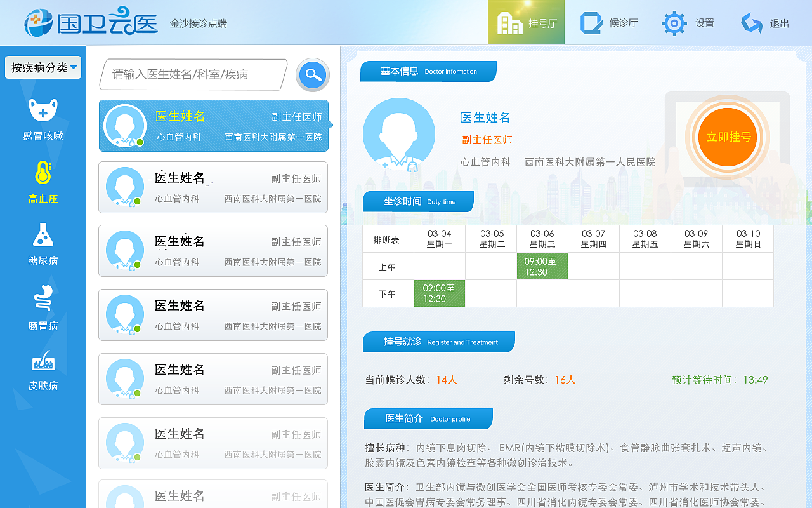812x508 pixels.
Task: Select the 肠胃病 stomach icon
Action: (x=43, y=298)
